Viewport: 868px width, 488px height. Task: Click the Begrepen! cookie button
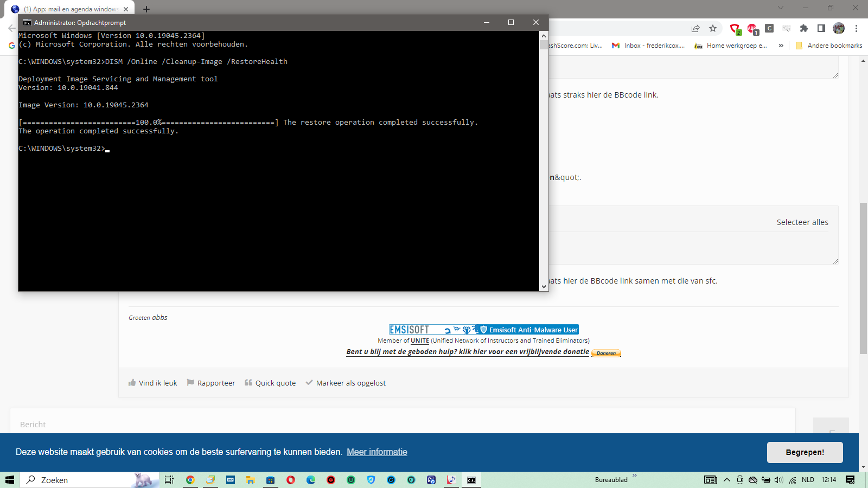tap(805, 452)
